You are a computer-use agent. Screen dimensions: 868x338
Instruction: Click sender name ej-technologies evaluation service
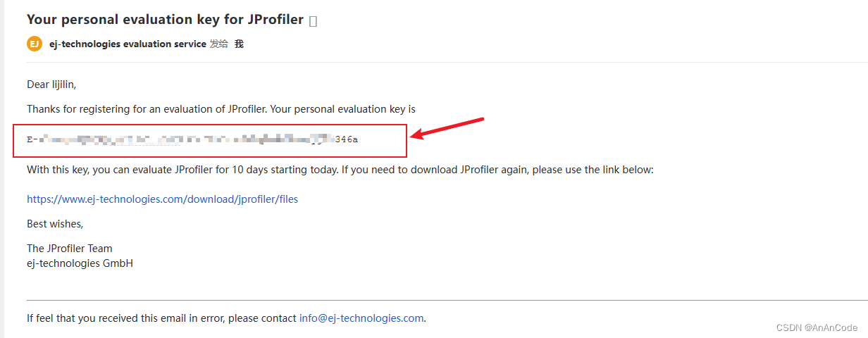[x=128, y=44]
